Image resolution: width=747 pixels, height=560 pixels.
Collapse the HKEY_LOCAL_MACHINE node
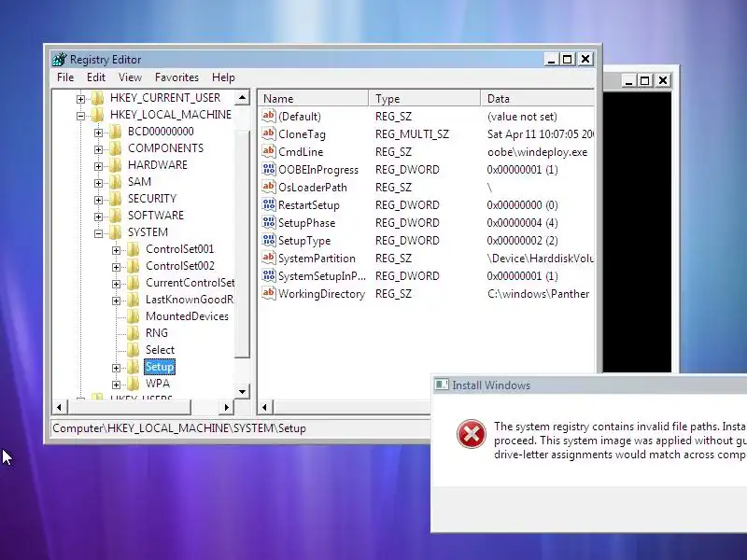point(80,115)
